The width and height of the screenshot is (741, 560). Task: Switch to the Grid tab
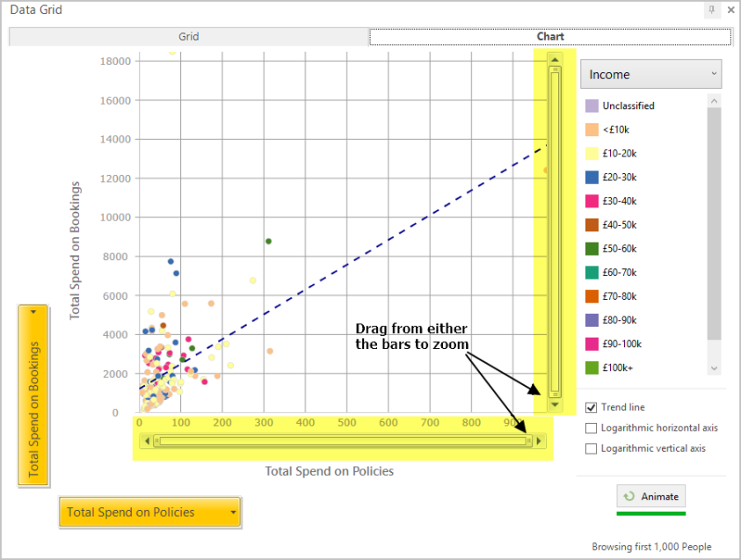(188, 36)
